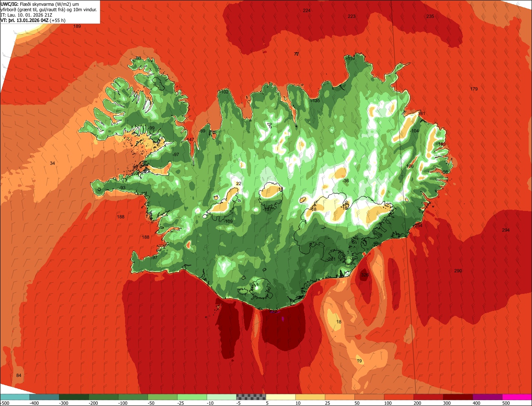Click the 254 value on the southeast coast

point(418,225)
